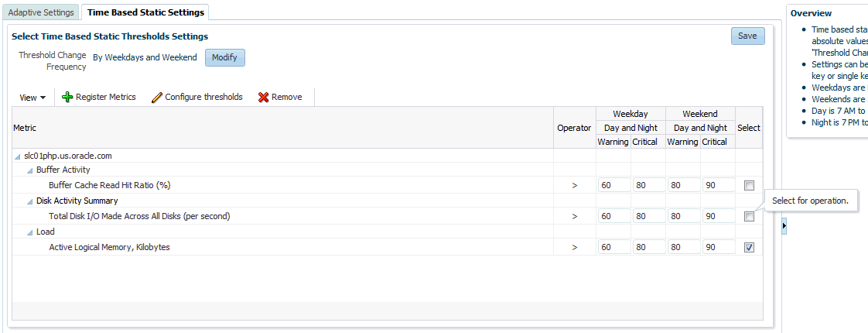Click the red X Remove icon
The height and width of the screenshot is (333, 868).
pos(263,98)
